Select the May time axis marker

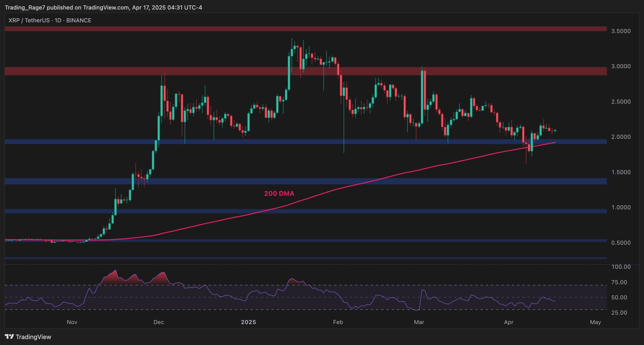coord(595,322)
